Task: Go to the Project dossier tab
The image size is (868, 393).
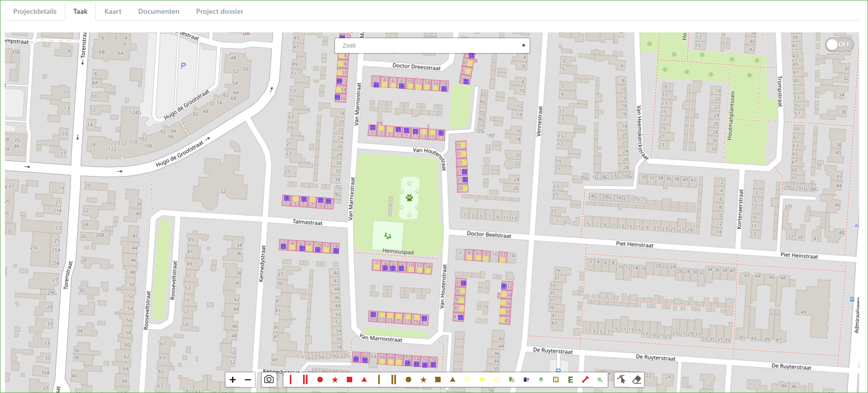Action: coord(220,11)
